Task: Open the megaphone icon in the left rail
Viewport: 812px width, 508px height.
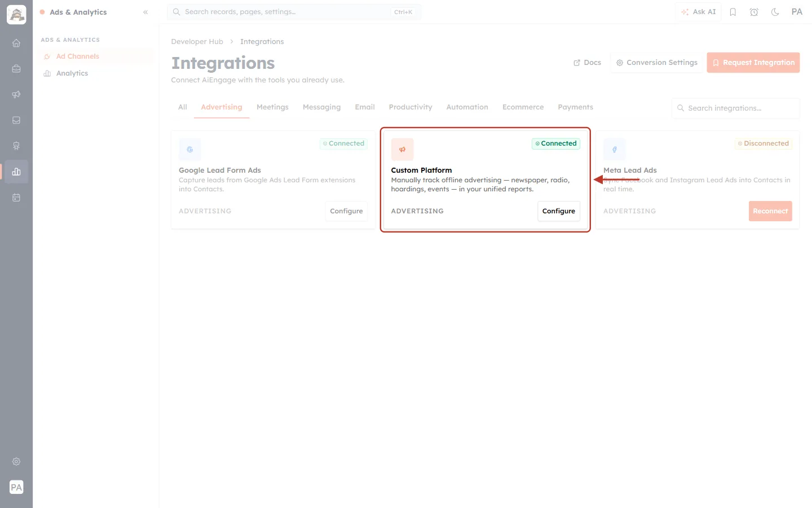Action: click(16, 94)
